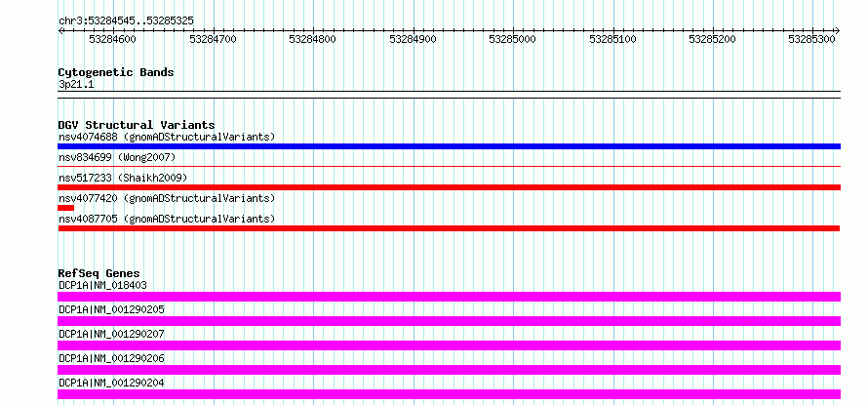The height and width of the screenshot is (405, 868).
Task: Click the 3p21.1 cytogenetic band bar
Action: [x=449, y=95]
